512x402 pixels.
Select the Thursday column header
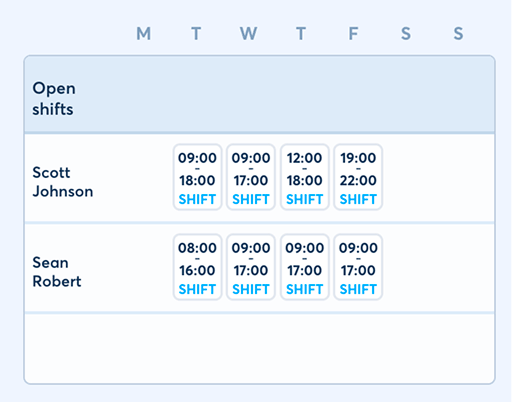[301, 34]
